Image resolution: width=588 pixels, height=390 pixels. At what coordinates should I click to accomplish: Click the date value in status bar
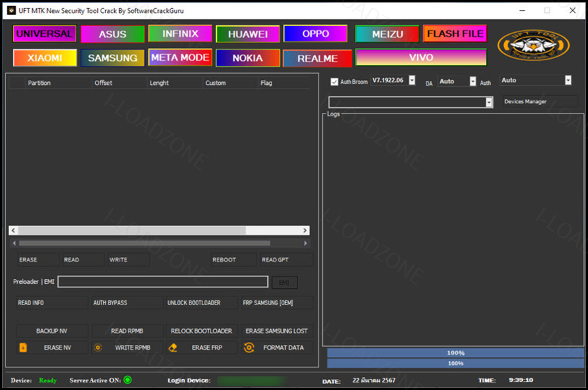[373, 380]
